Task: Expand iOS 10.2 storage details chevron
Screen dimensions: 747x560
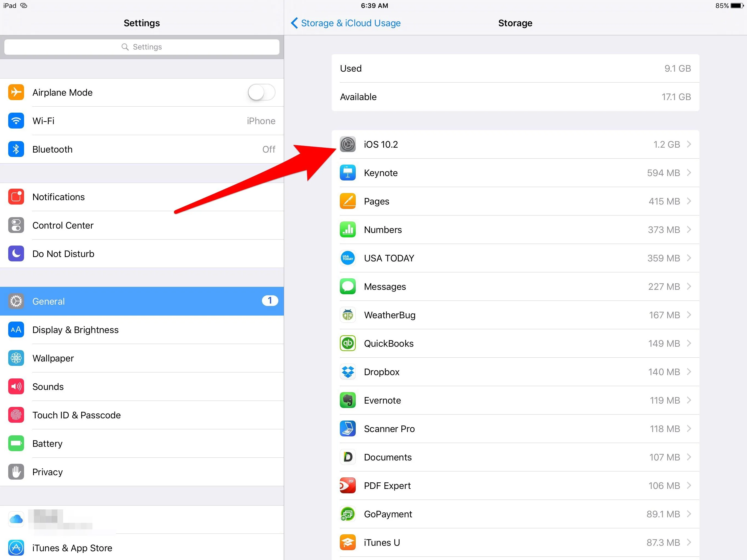Action: pos(689,145)
